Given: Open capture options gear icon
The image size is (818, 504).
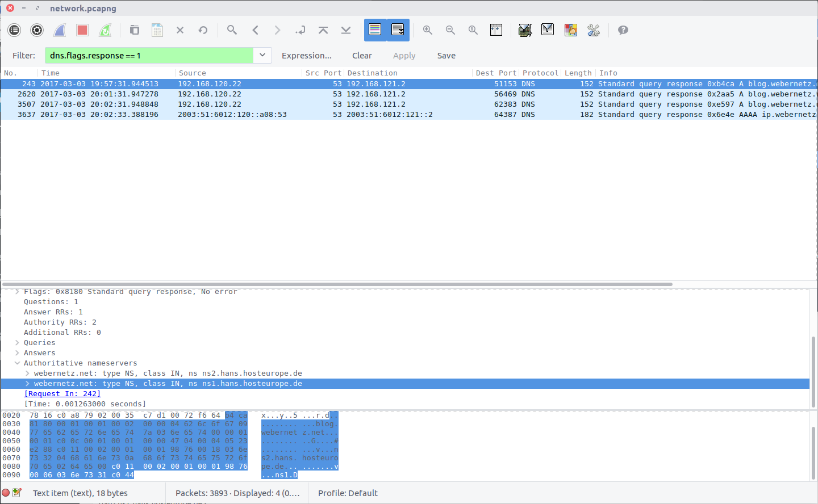Looking at the screenshot, I should coord(37,30).
